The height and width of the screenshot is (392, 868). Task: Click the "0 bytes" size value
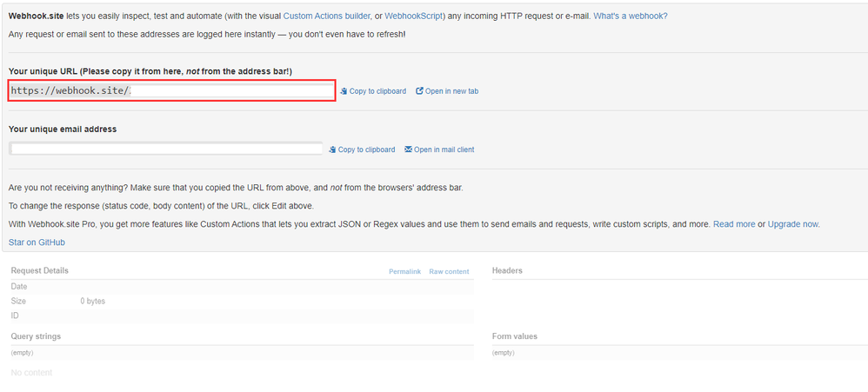93,302
